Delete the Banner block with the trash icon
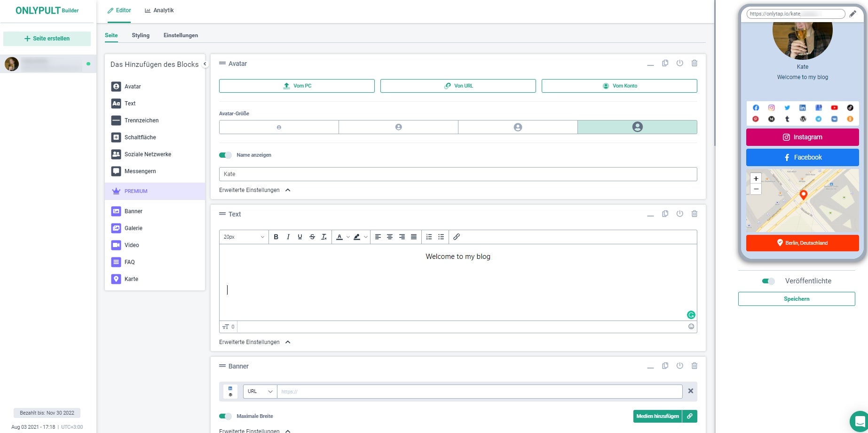 coord(694,366)
